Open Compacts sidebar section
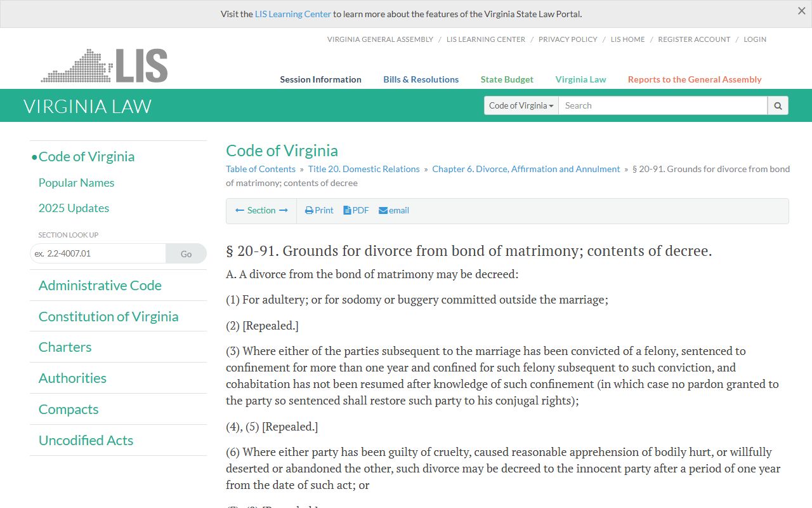812x508 pixels. (x=69, y=409)
